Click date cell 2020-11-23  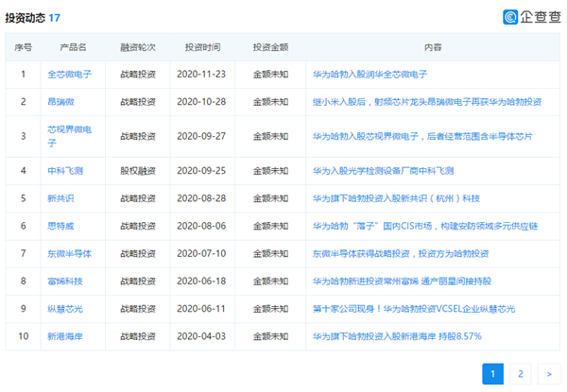[201, 75]
